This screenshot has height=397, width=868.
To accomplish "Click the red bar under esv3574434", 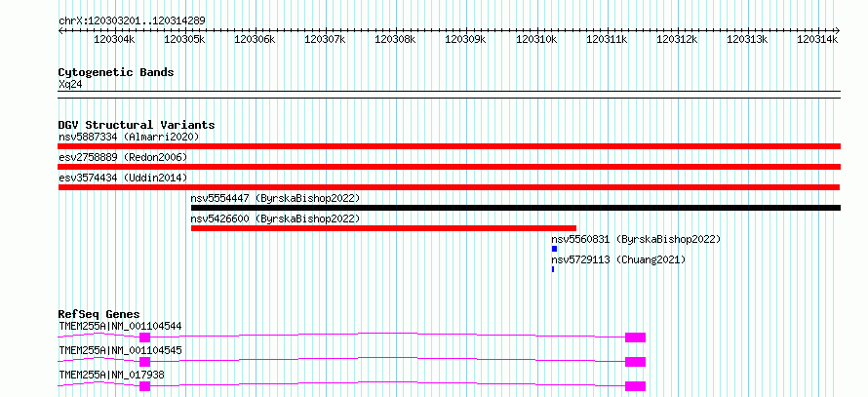I will click(449, 187).
